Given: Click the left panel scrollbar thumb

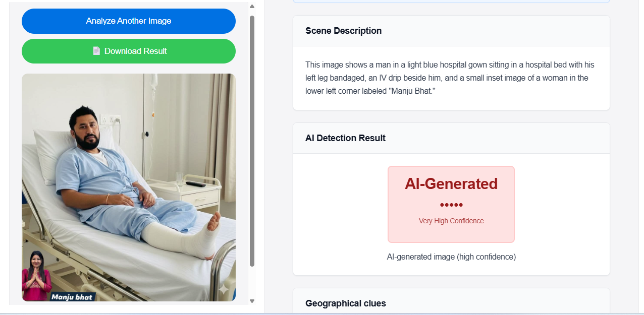Looking at the screenshot, I should click(252, 140).
